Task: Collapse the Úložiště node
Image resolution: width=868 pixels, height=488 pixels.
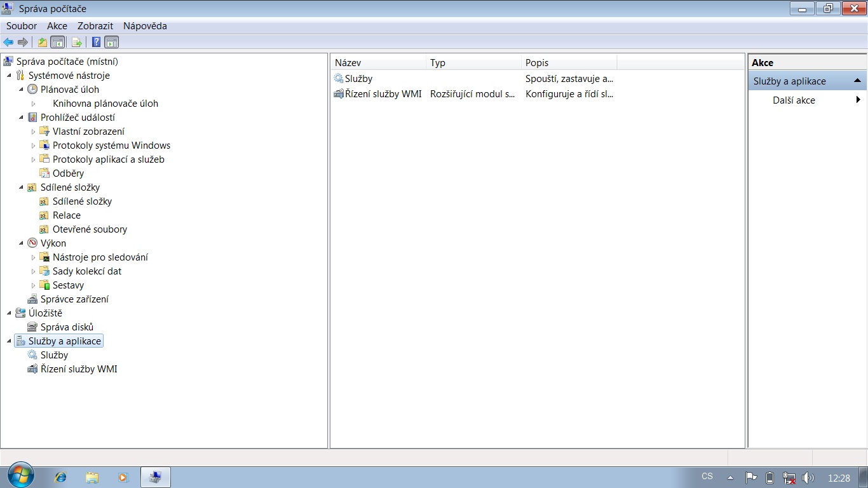Action: coord(9,313)
